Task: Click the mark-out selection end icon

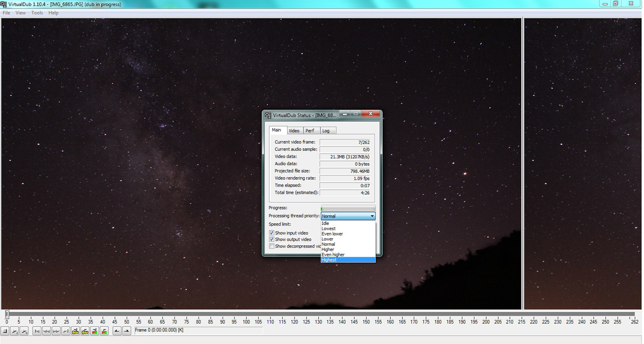Action: tap(127, 331)
